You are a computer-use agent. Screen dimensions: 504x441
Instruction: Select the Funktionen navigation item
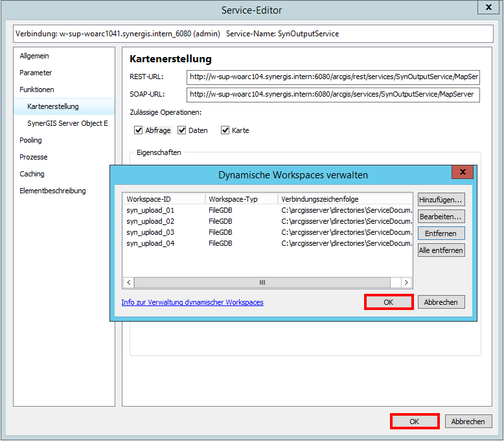[37, 90]
